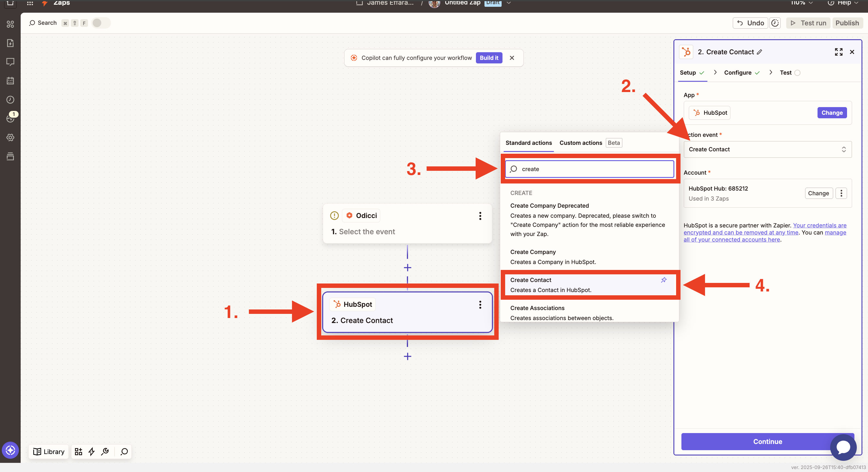This screenshot has height=472, width=868.
Task: Open the HubSpot account three-dot options menu
Action: pos(841,193)
